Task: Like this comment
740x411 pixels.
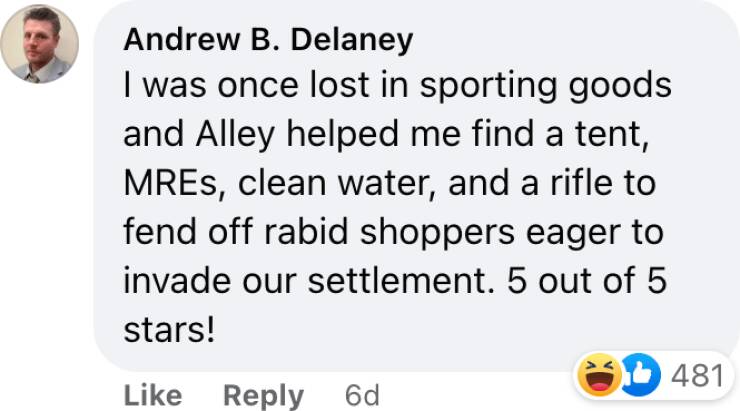Action: (x=152, y=395)
